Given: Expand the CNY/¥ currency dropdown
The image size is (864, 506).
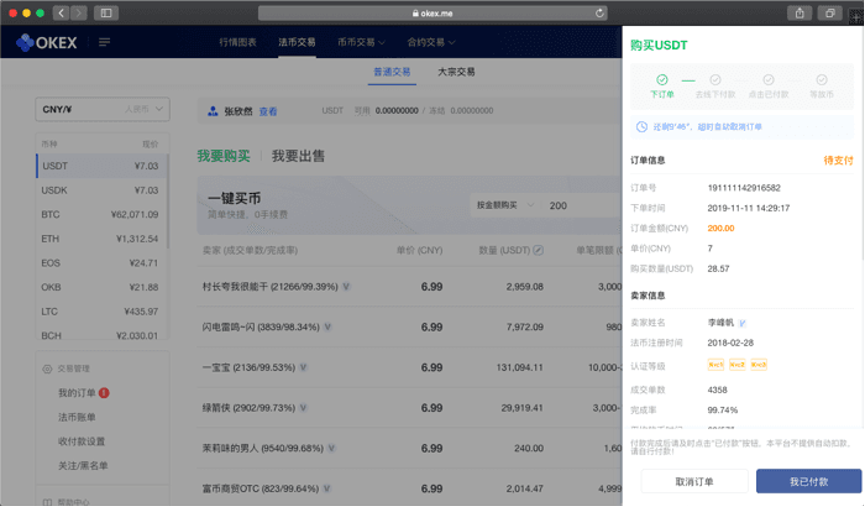Looking at the screenshot, I should [102, 108].
